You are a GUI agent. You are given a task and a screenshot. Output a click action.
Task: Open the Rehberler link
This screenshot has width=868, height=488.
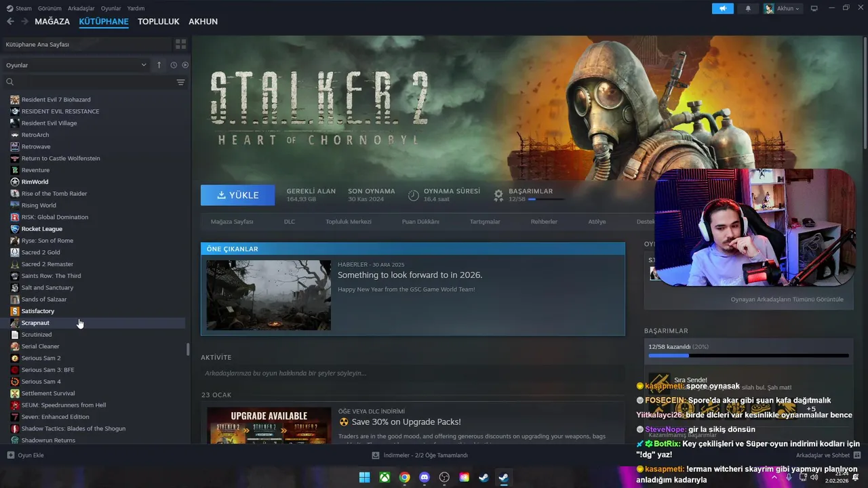(x=544, y=222)
